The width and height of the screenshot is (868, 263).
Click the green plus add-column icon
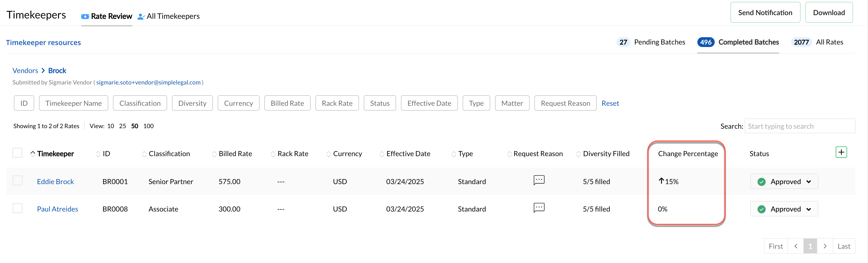841,152
